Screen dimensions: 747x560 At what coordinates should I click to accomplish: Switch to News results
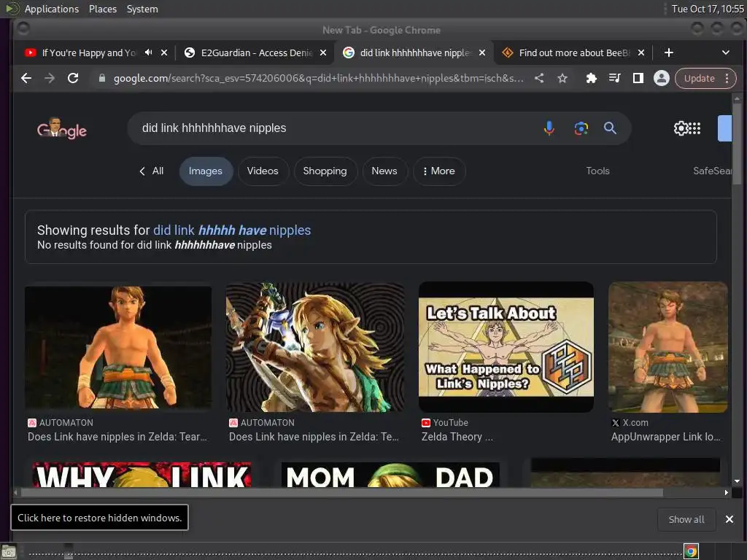click(384, 171)
